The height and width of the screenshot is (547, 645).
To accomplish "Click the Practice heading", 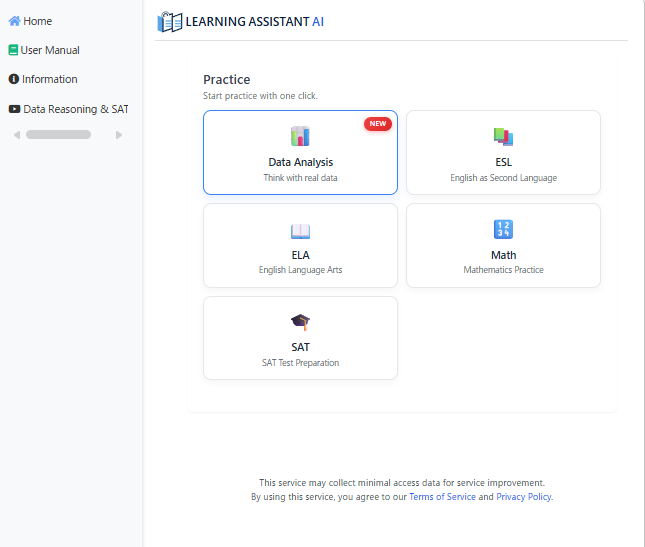I will [x=227, y=79].
